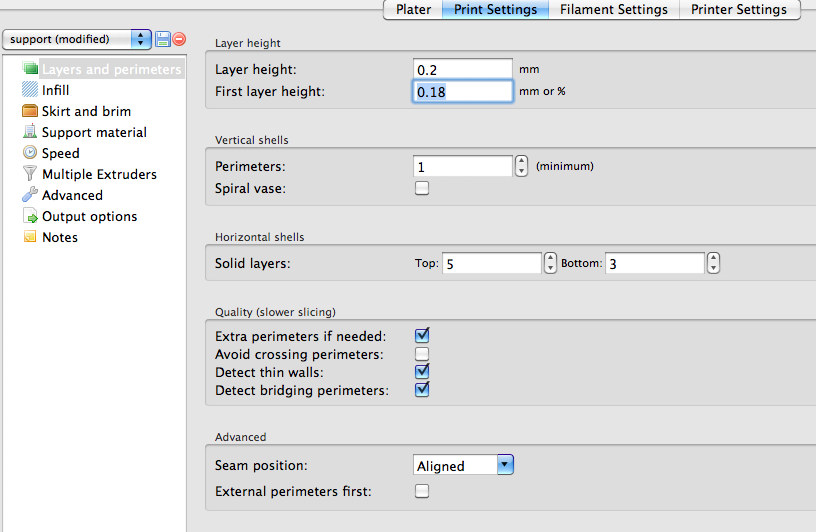Image resolution: width=816 pixels, height=532 pixels.
Task: Select Output options in sidebar
Action: point(90,216)
